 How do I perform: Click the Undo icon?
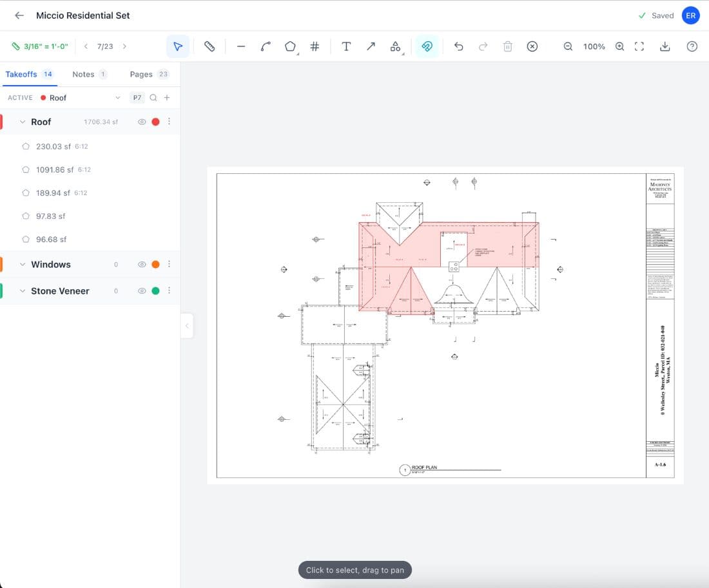(x=460, y=46)
